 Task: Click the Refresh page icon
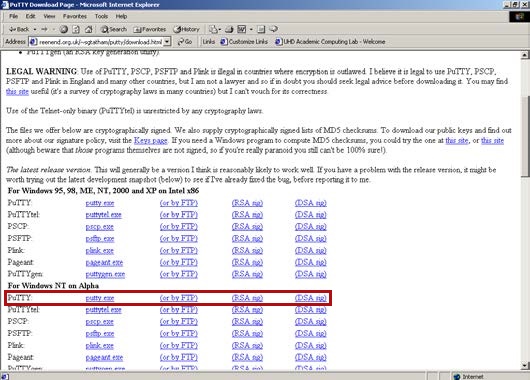coord(76,29)
